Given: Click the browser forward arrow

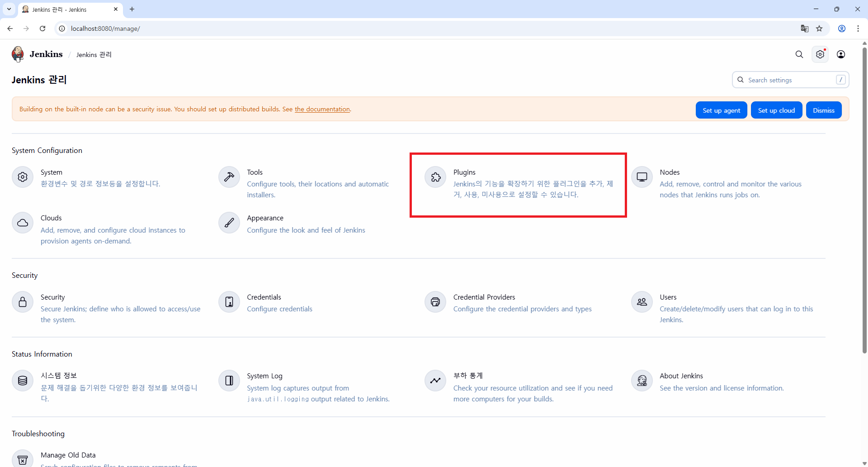Looking at the screenshot, I should [26, 29].
